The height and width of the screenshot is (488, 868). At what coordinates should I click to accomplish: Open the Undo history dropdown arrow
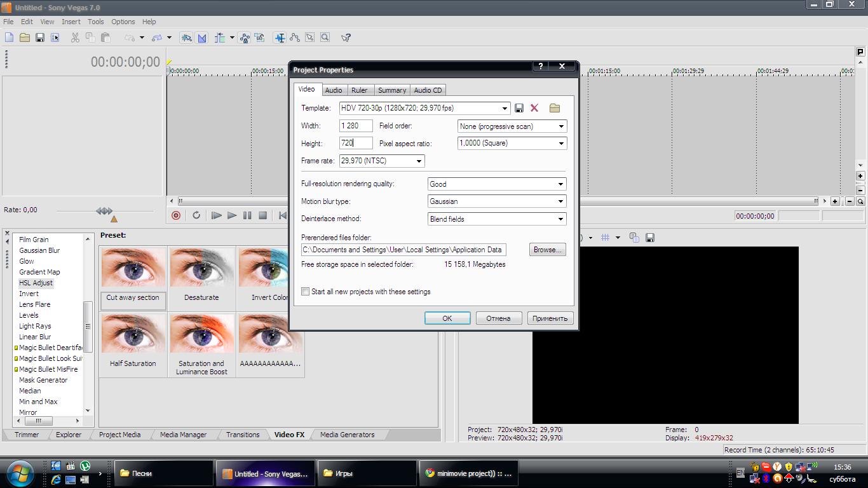point(142,37)
